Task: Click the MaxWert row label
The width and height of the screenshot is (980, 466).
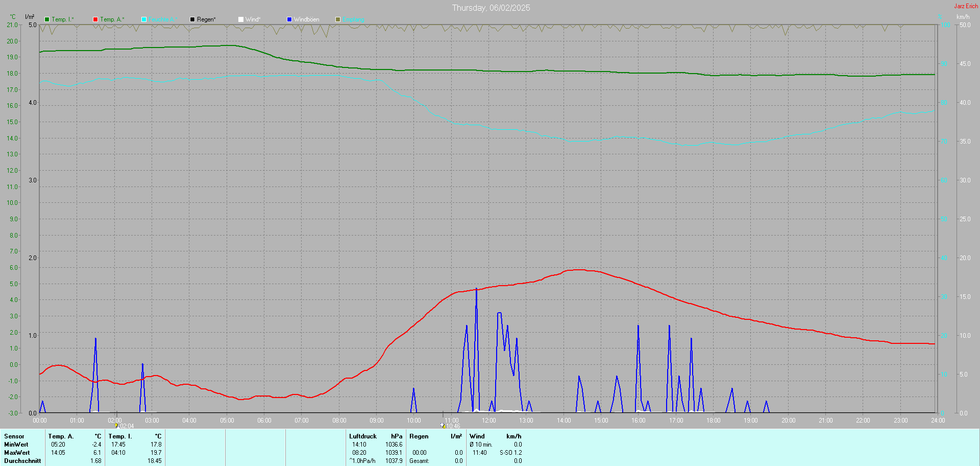Action: point(17,453)
